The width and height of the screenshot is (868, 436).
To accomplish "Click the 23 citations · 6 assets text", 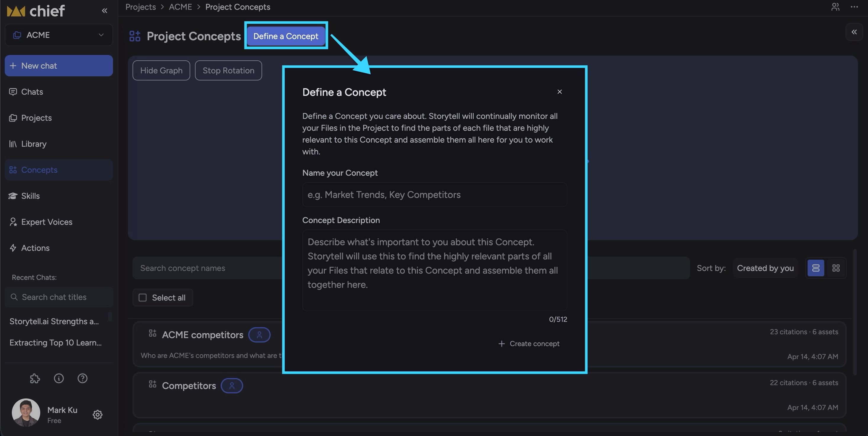I will pos(804,332).
